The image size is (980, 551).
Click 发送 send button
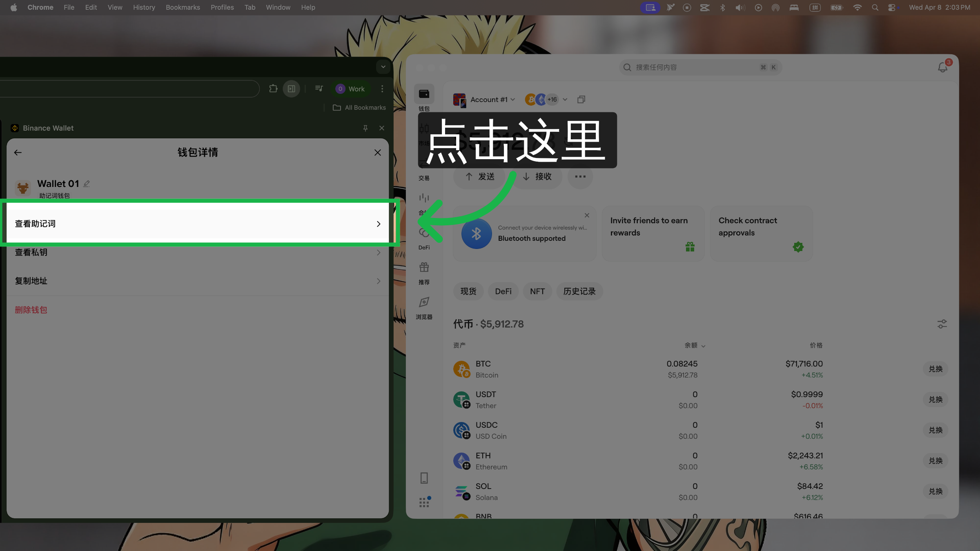[x=479, y=176]
